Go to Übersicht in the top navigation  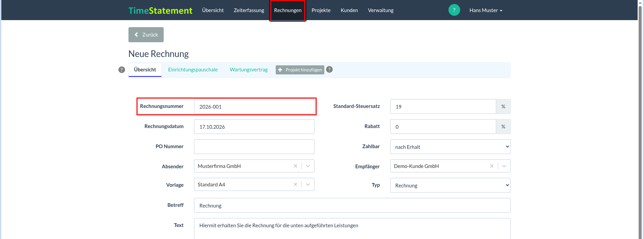pyautogui.click(x=213, y=10)
